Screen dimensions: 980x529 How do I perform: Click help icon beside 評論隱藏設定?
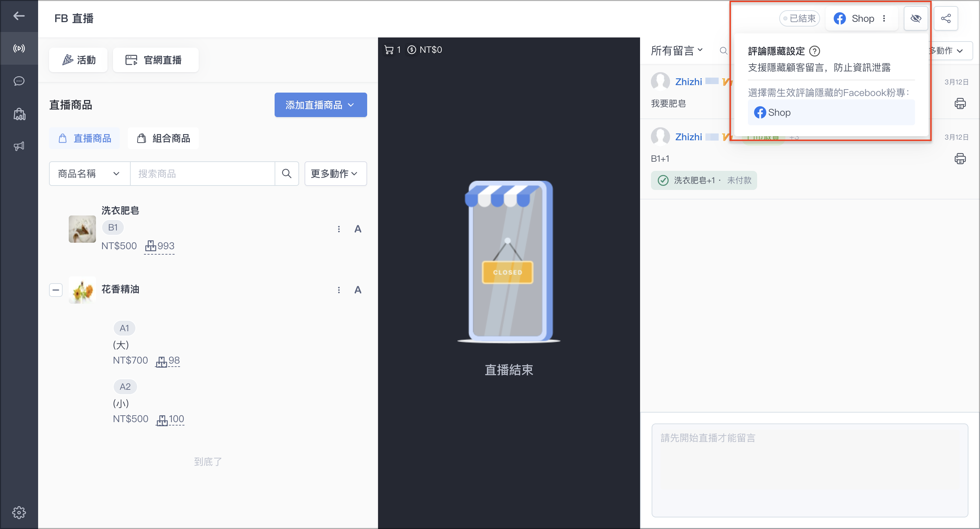pyautogui.click(x=815, y=51)
